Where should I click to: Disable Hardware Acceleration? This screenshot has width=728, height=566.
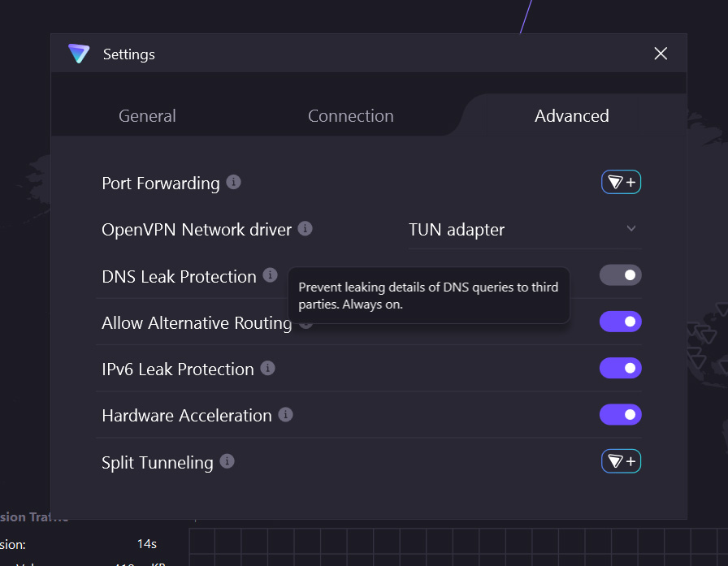(x=620, y=414)
